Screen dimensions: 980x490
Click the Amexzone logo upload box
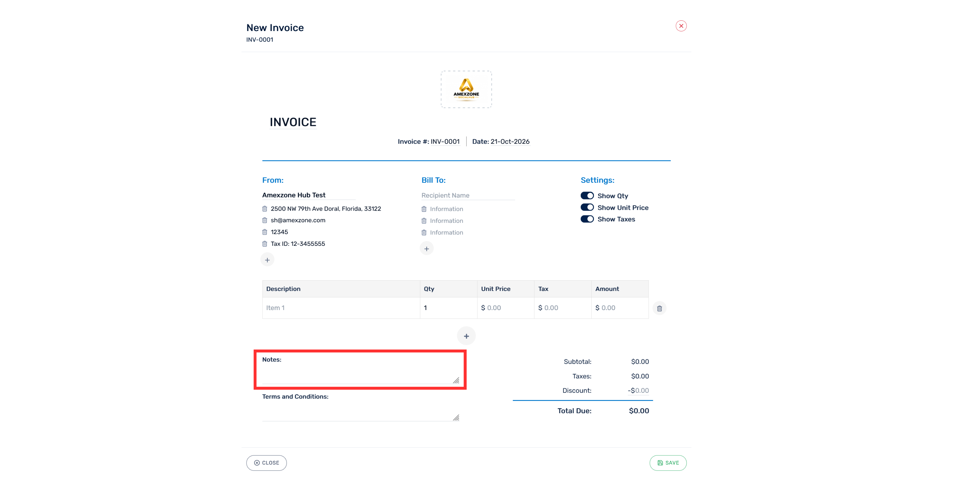pos(466,89)
